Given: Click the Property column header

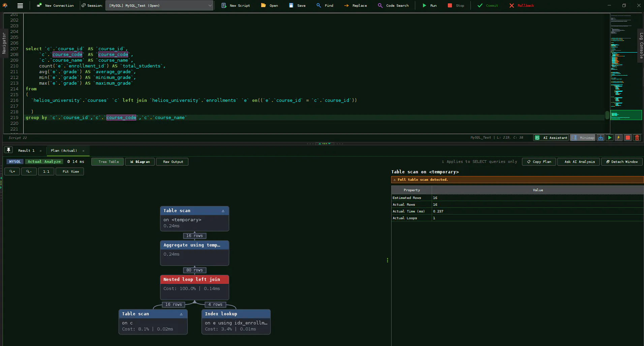Looking at the screenshot, I should (x=411, y=190).
